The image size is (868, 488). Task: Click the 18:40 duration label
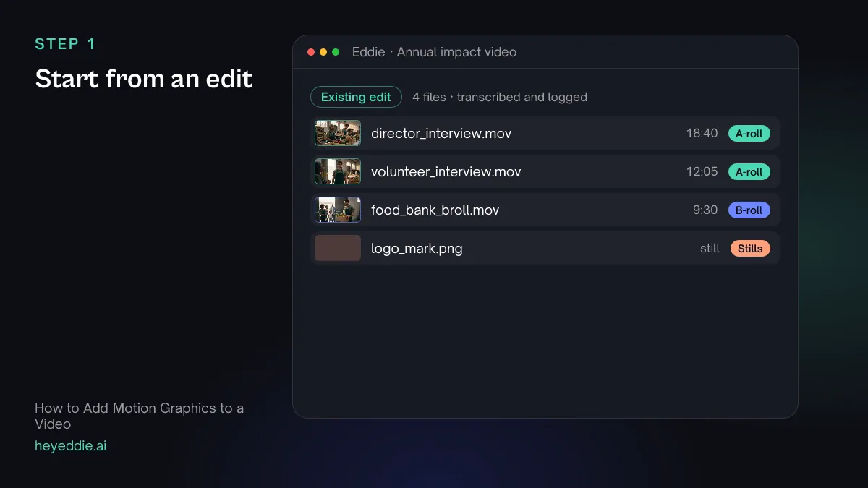pyautogui.click(x=702, y=133)
